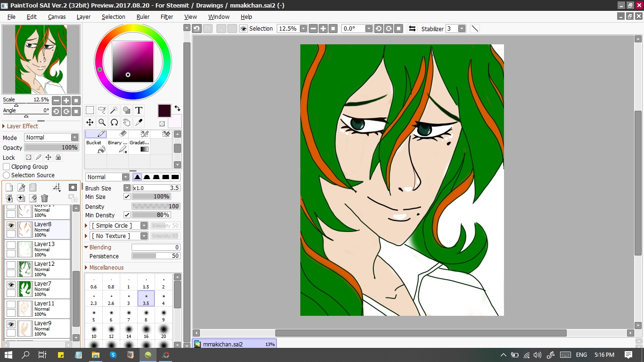Select the Selection Source radio button
The width and height of the screenshot is (644, 362).
click(x=7, y=175)
